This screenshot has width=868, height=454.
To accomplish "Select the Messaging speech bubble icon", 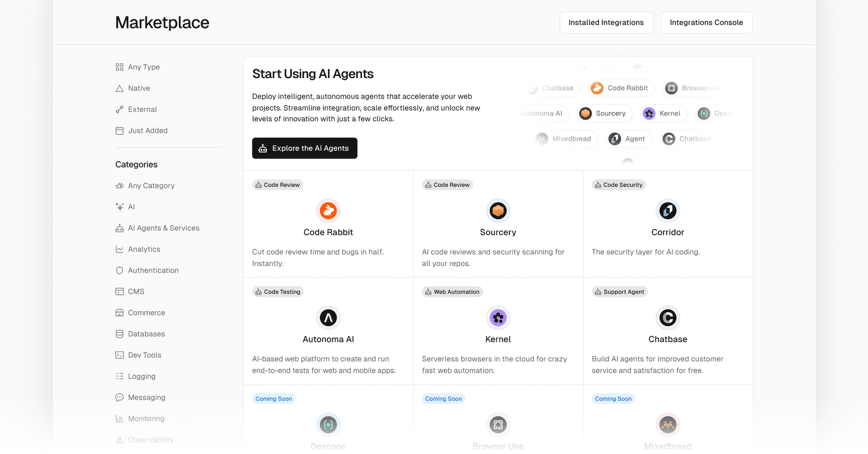I will pos(119,397).
